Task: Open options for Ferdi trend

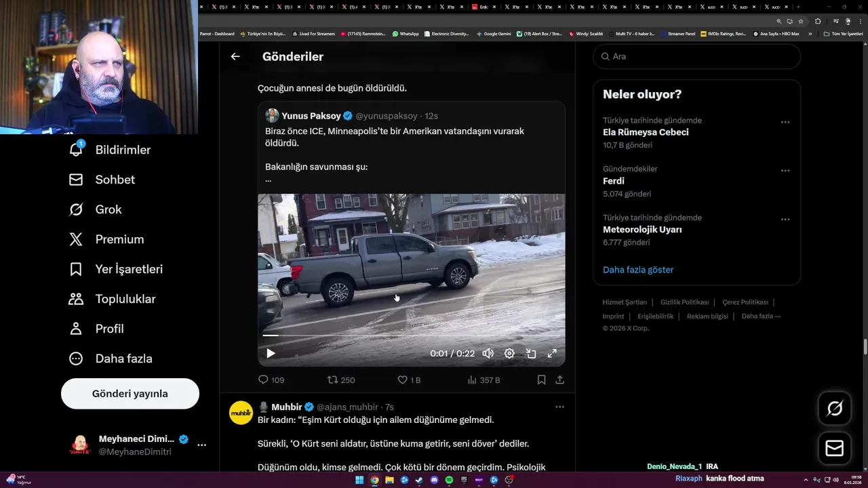Action: pyautogui.click(x=785, y=171)
